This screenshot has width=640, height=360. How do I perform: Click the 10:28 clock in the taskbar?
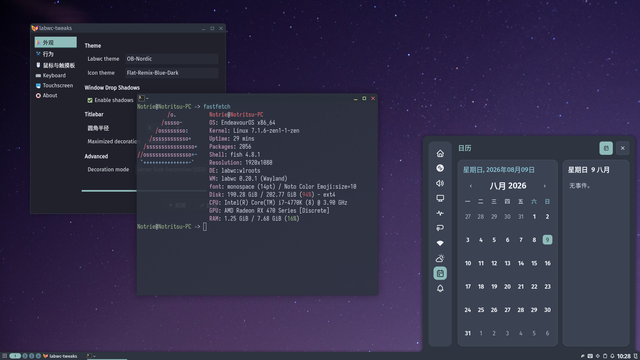click(x=624, y=356)
